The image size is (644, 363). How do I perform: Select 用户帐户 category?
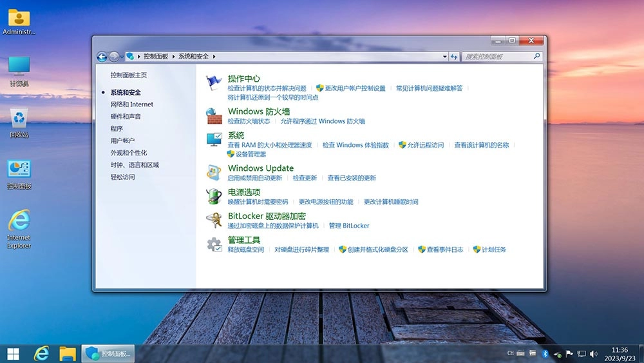coord(122,141)
